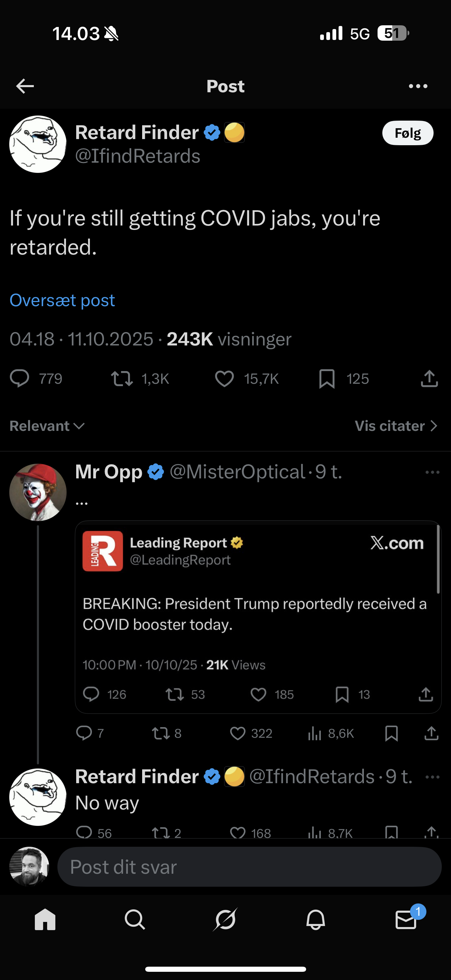Expand the Relevant sort dropdown
Image resolution: width=451 pixels, height=980 pixels.
pos(47,426)
